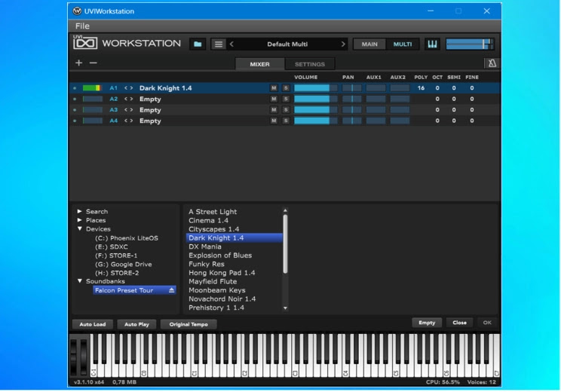Switch to the SETTINGS tab
The image size is (561, 392).
pyautogui.click(x=310, y=64)
